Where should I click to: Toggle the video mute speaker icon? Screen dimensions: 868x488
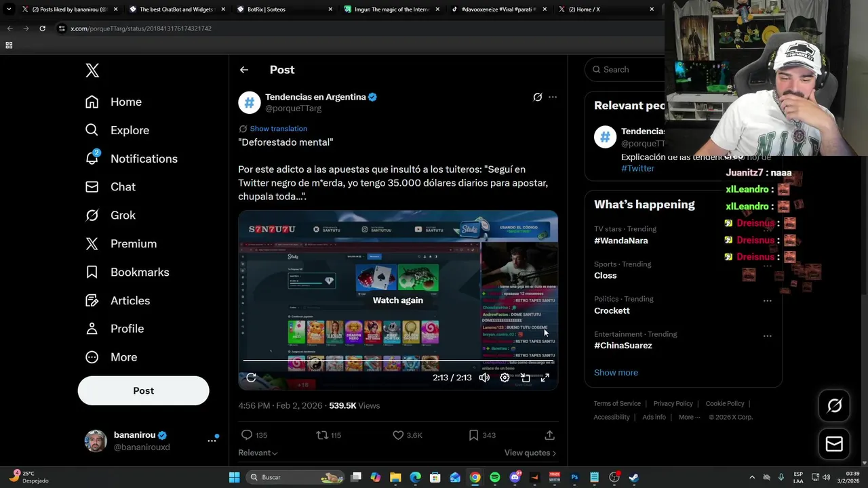[x=484, y=378]
